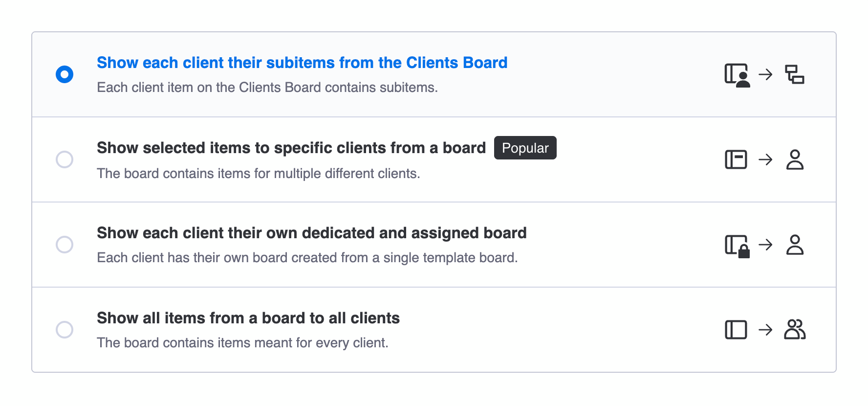Click description 'The board contains items meant for every client'
Screen dimensions: 868x406
242,342
